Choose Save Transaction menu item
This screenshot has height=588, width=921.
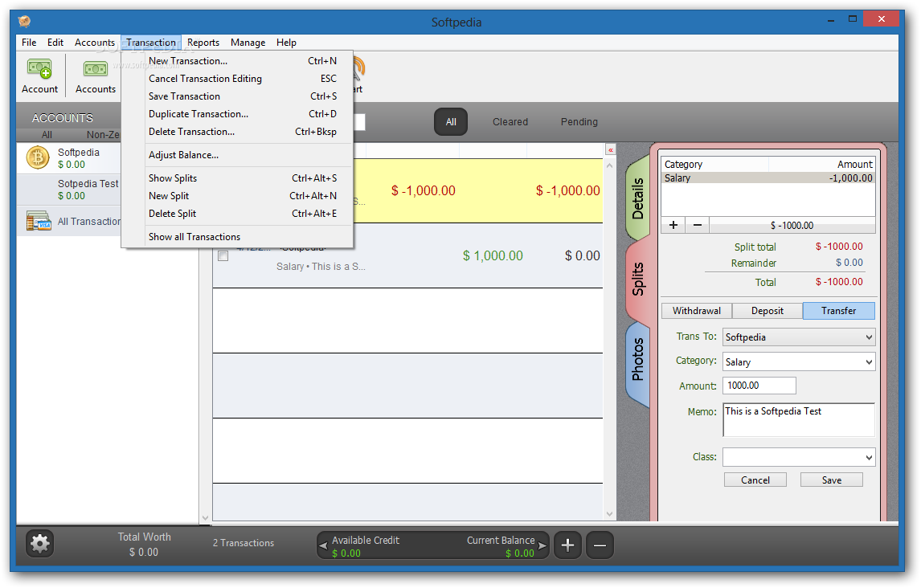click(x=237, y=96)
